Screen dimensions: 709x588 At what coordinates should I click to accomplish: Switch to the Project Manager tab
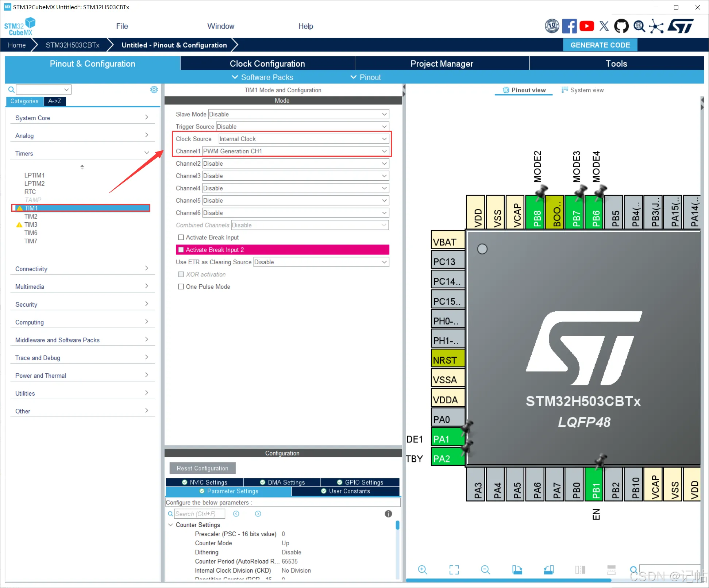(442, 64)
